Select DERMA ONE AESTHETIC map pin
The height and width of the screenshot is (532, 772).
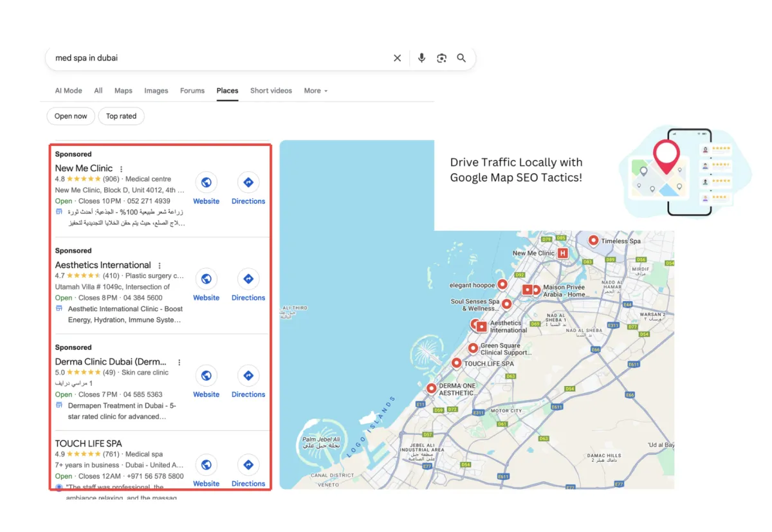(431, 389)
